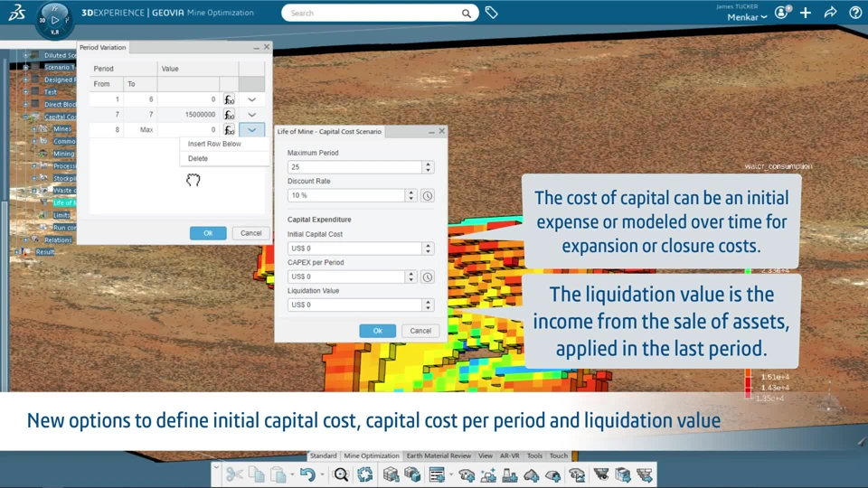Click the Liquidation Value input field

(x=354, y=305)
